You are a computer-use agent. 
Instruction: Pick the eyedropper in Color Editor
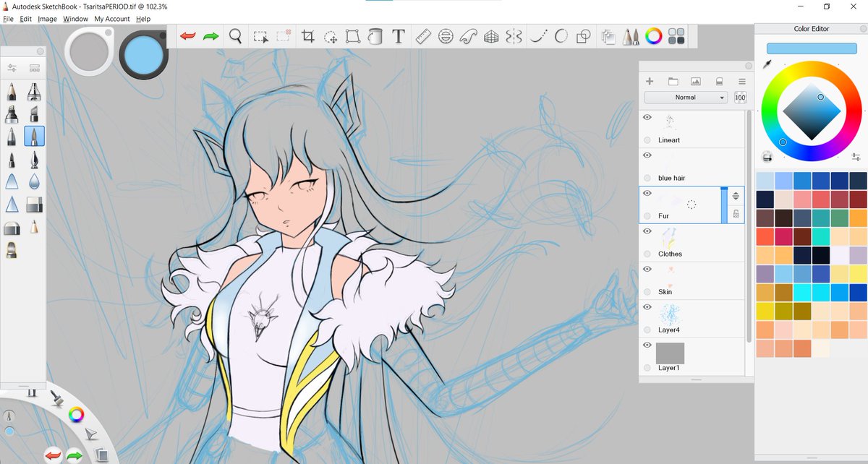pos(767,65)
